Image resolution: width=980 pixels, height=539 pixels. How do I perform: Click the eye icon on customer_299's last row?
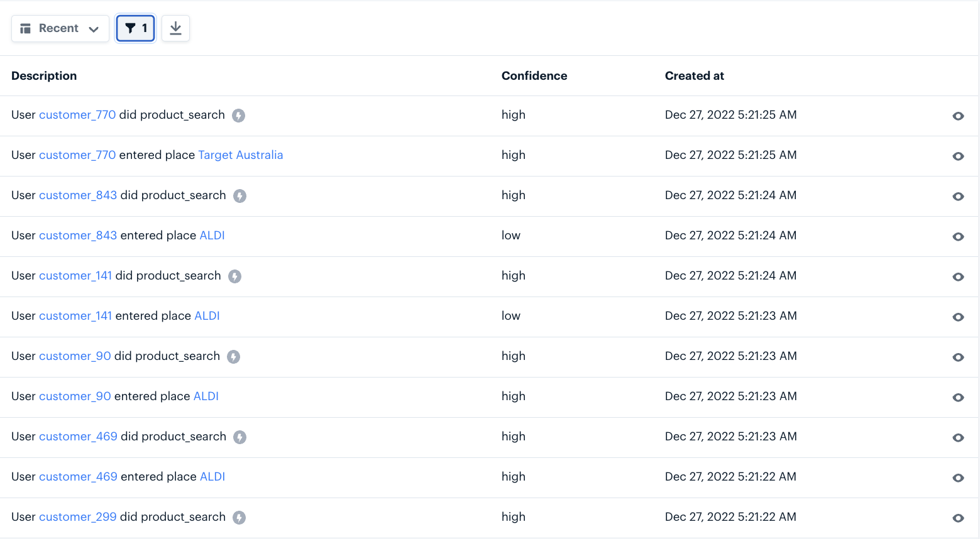pos(958,518)
